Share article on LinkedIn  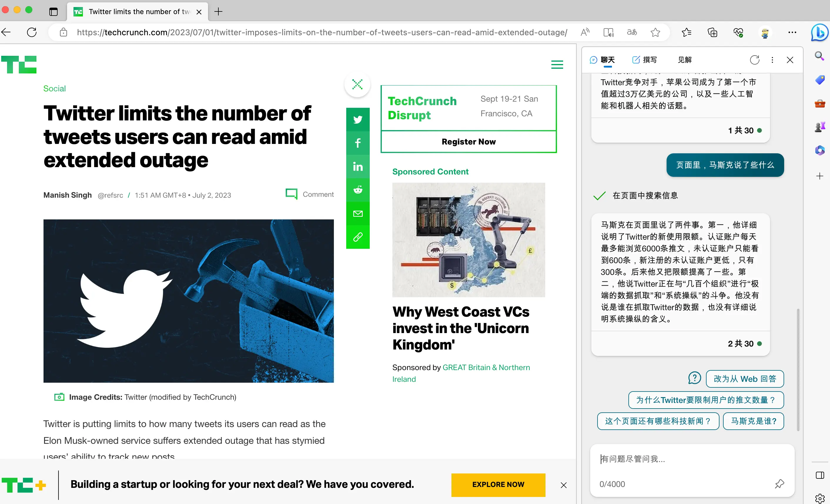(358, 167)
